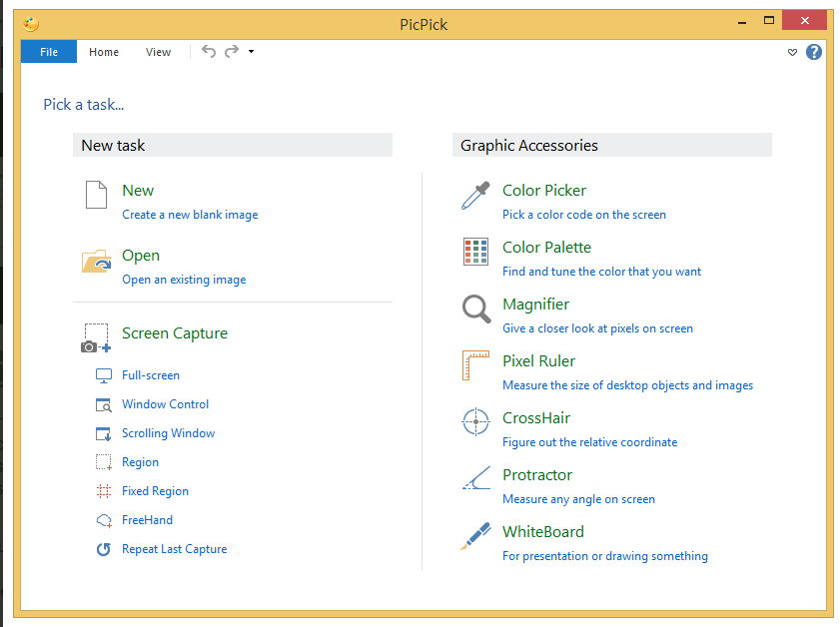Launch the WhiteBoard title link
This screenshot has height=627, width=840.
pyautogui.click(x=543, y=532)
